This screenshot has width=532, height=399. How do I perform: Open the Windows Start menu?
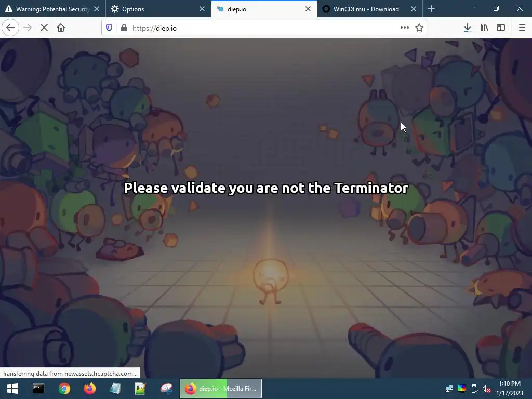tap(12, 389)
